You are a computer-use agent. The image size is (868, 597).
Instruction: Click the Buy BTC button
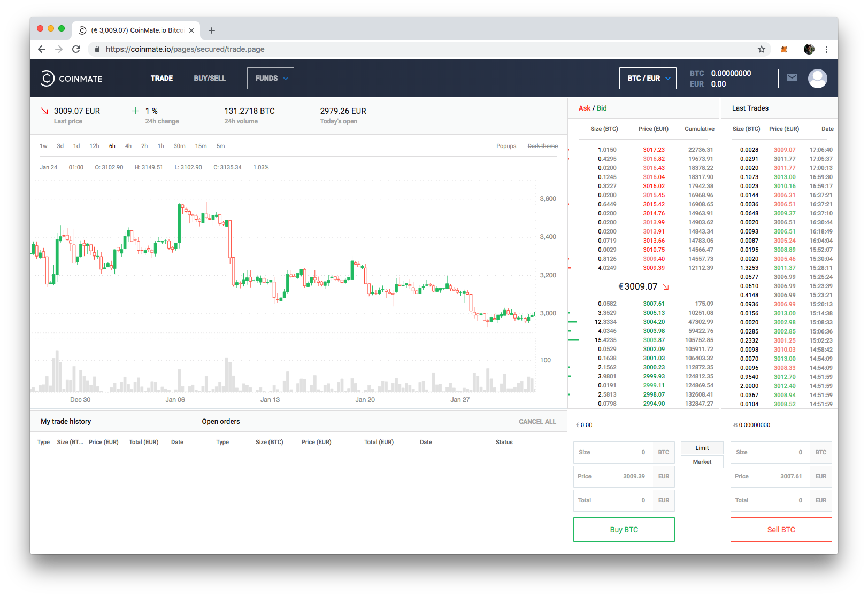click(x=624, y=530)
